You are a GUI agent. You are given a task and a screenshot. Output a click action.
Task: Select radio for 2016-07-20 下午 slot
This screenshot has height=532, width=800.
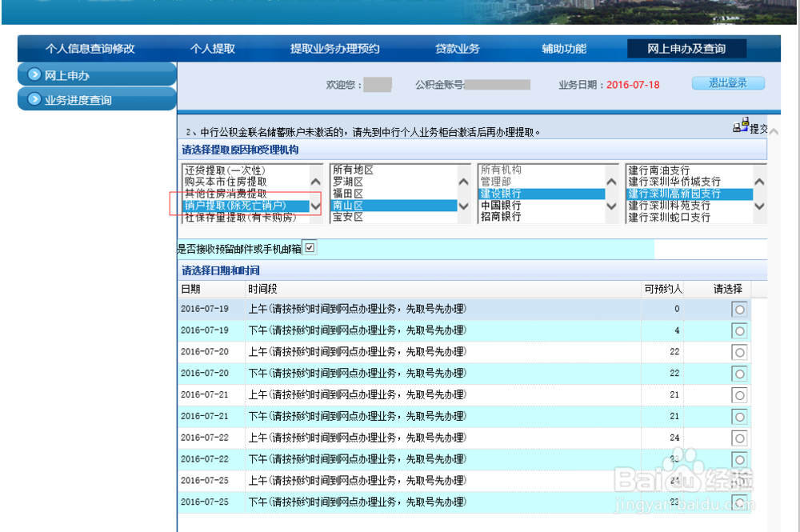[x=739, y=374]
